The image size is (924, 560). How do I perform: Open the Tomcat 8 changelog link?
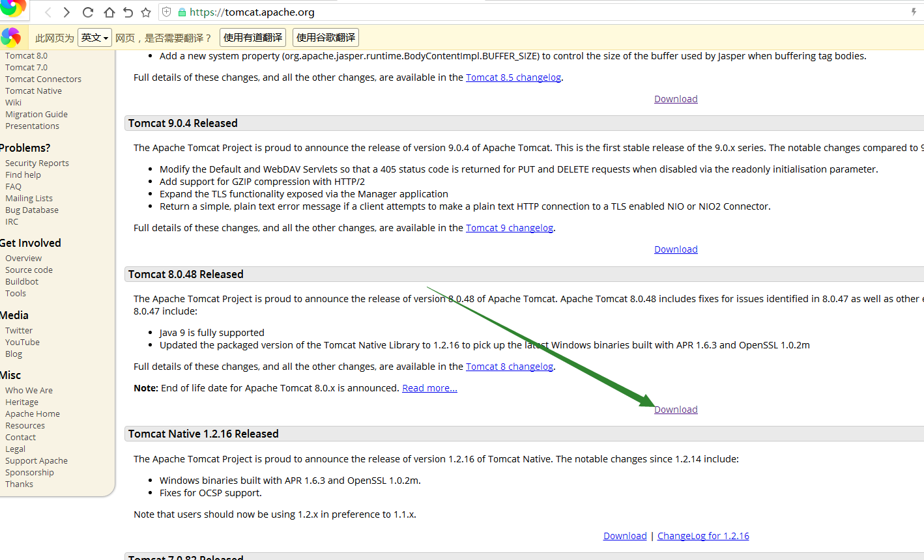tap(510, 367)
